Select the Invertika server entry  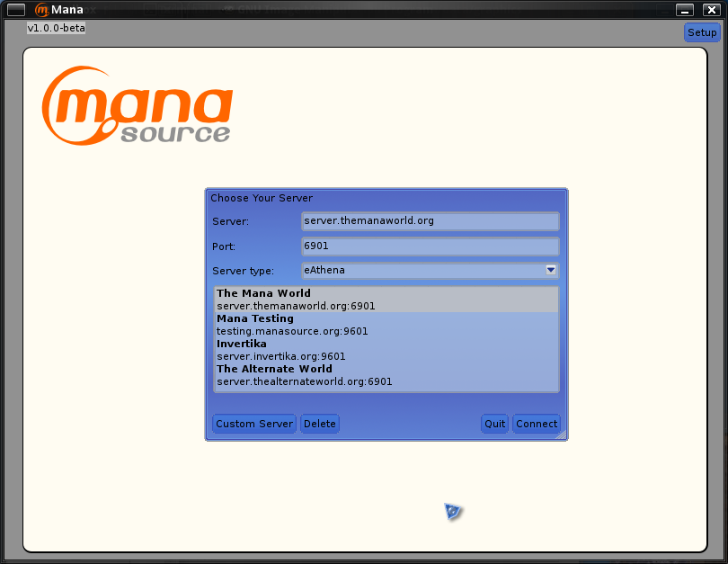242,344
